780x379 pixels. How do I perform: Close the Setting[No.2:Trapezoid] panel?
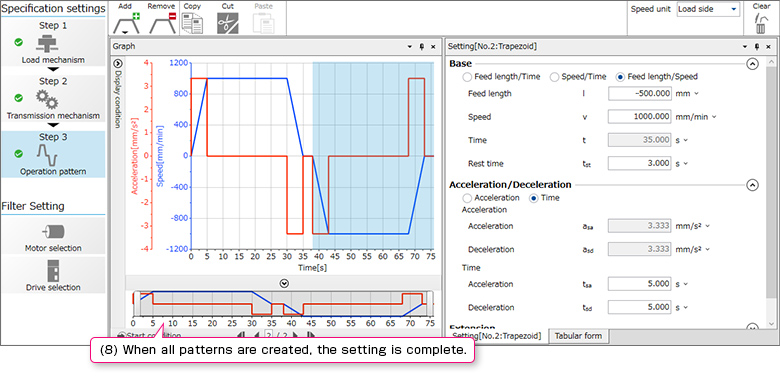click(x=768, y=46)
